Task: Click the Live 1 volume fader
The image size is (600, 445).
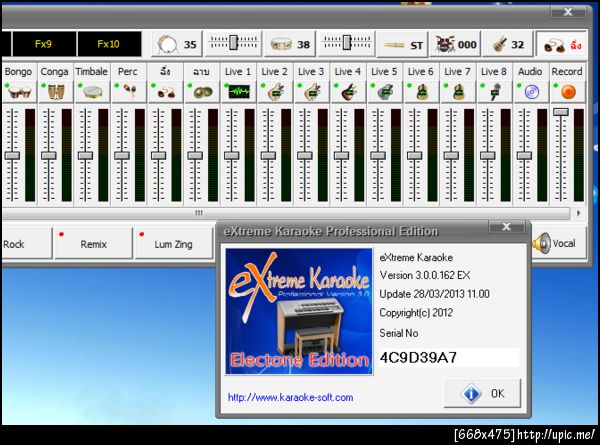Action: pyautogui.click(x=232, y=155)
